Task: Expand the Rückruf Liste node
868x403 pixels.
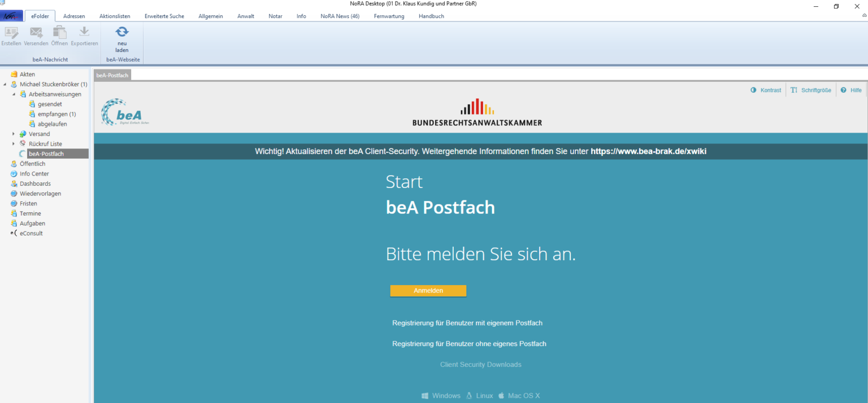Action: click(12, 143)
